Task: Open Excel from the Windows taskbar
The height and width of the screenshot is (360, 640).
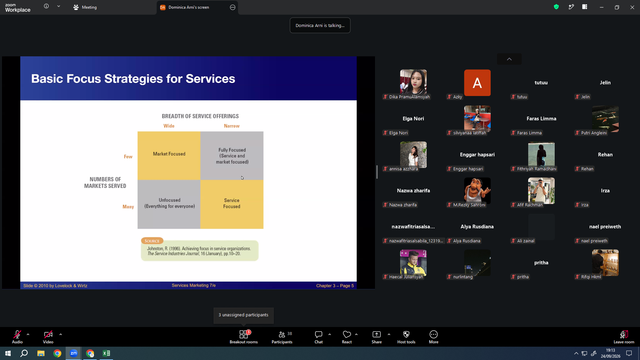Action: click(106, 353)
